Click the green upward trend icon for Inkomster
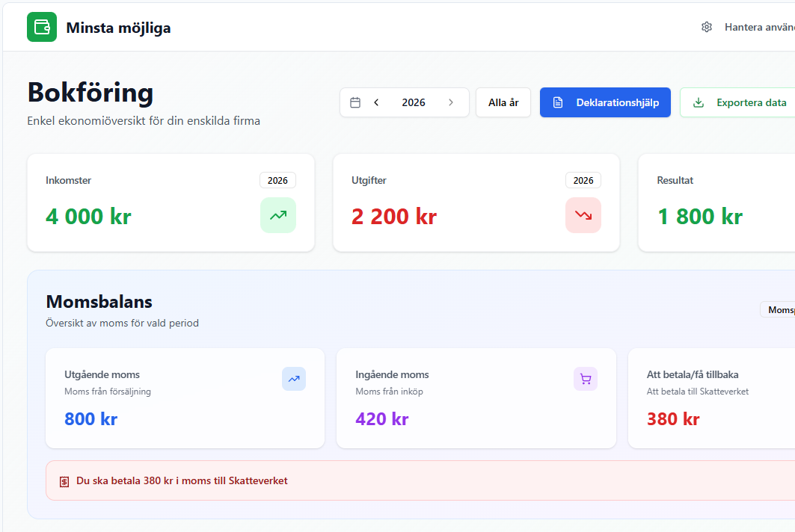The height and width of the screenshot is (532, 795). [278, 215]
